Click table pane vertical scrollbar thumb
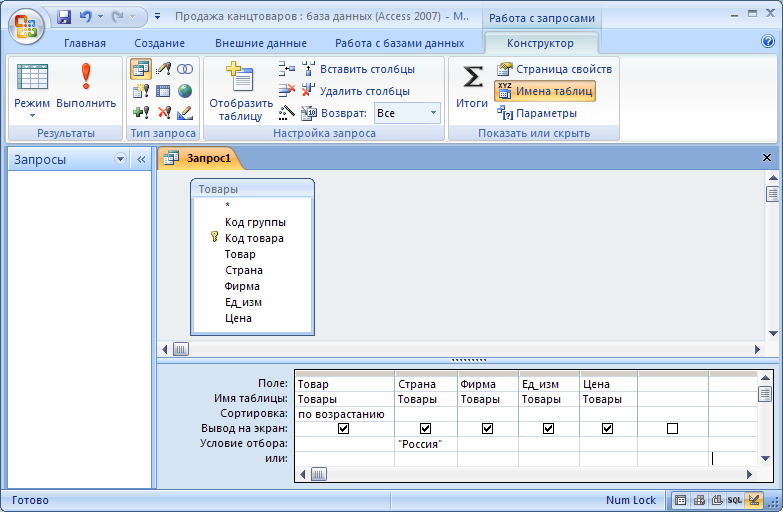Viewport: 783px width, 512px height. [x=773, y=194]
